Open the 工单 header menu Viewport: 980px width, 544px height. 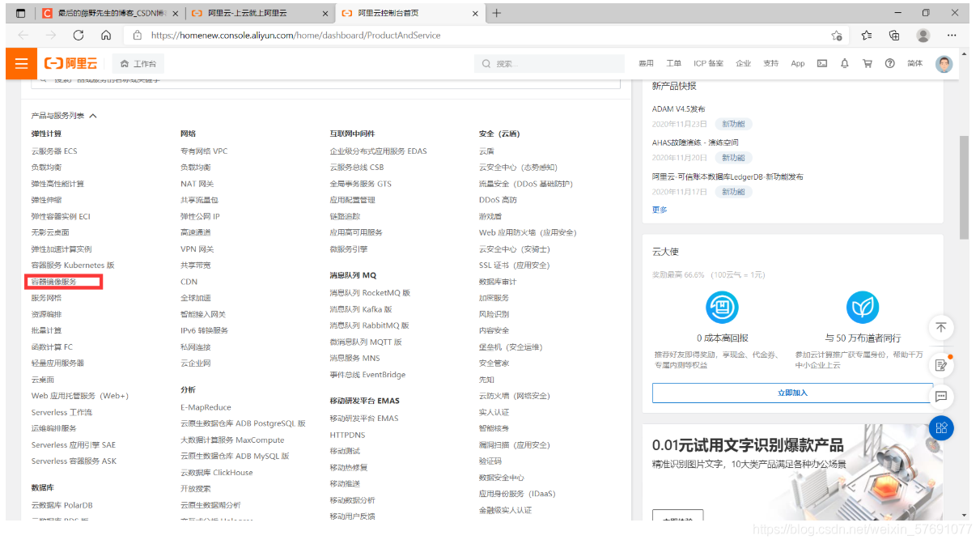point(673,63)
